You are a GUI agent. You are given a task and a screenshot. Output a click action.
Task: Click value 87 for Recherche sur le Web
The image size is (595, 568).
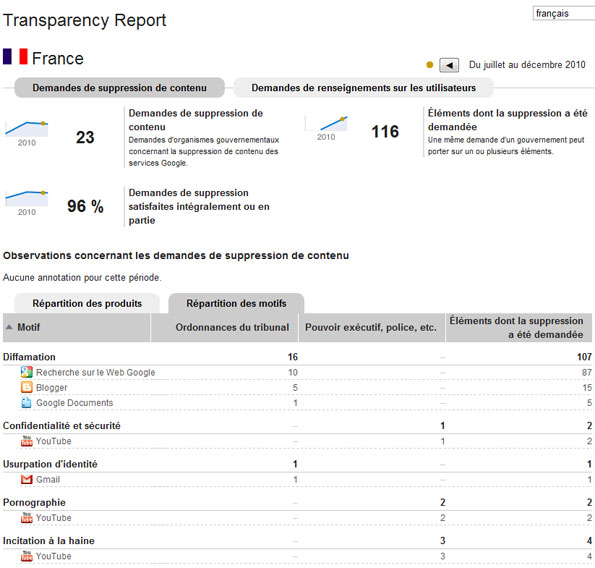pos(587,372)
